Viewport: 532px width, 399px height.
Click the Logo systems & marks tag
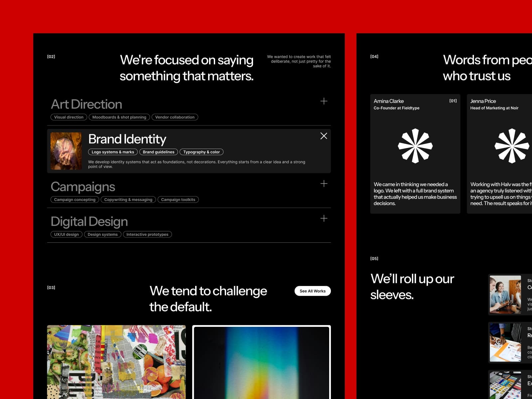pos(113,152)
